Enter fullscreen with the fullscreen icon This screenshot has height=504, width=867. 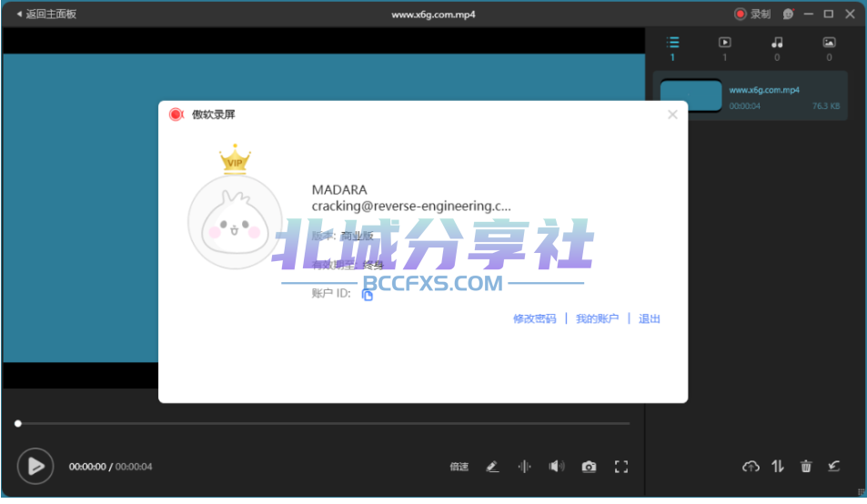[621, 467]
